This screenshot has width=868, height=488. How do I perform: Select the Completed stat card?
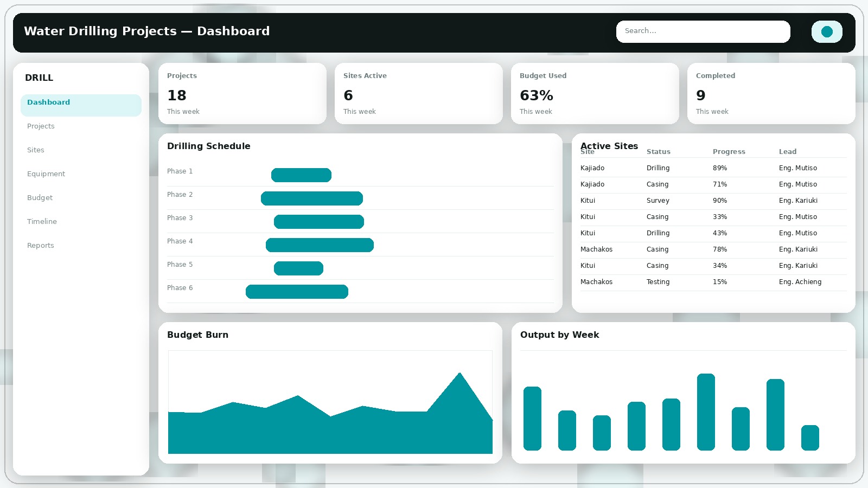(771, 93)
